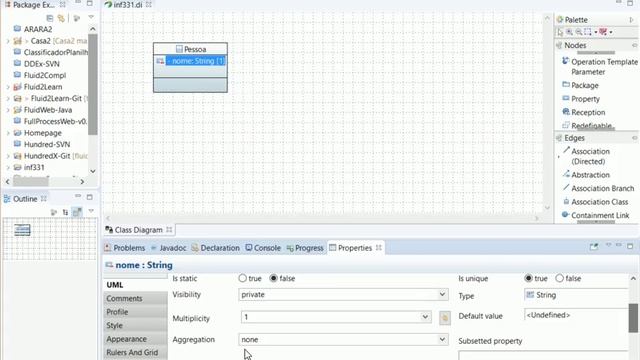Open Rulers And Grid section

point(135,352)
